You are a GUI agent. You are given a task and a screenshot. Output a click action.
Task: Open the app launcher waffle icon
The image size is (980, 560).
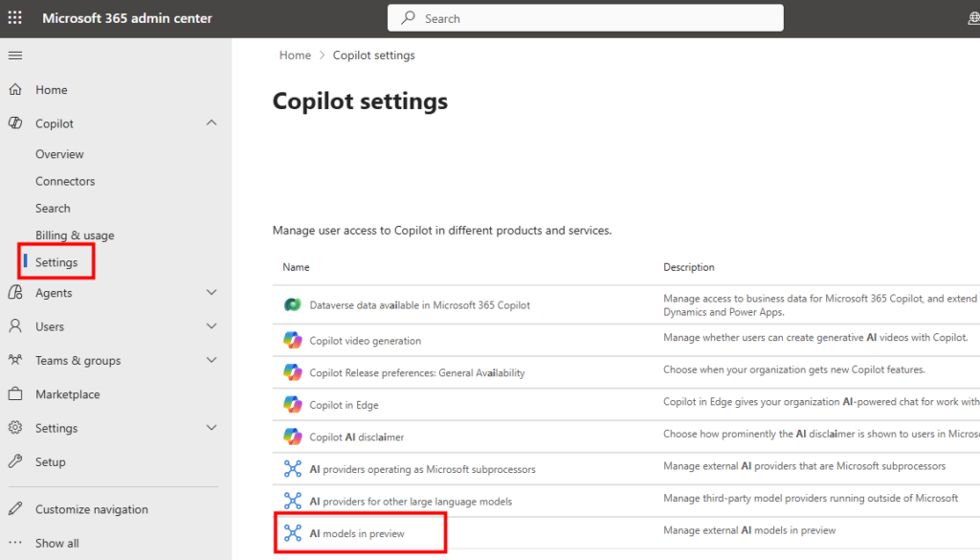(15, 17)
